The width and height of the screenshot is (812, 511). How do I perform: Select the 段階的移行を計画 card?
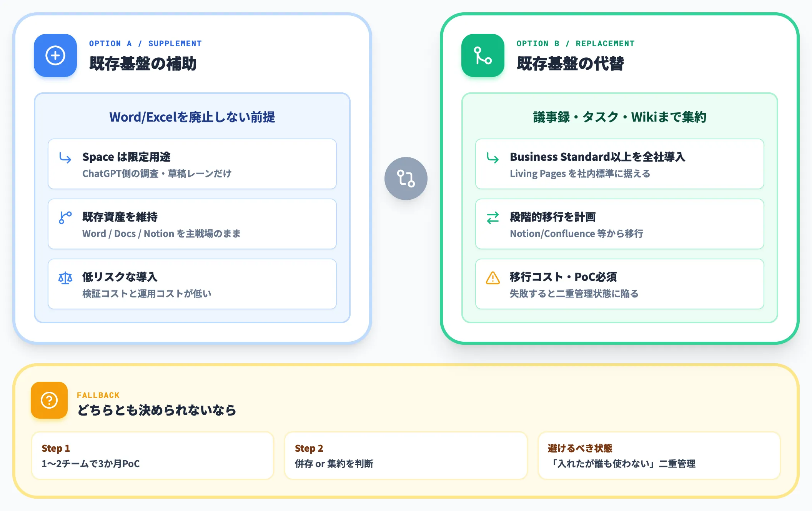pos(620,224)
